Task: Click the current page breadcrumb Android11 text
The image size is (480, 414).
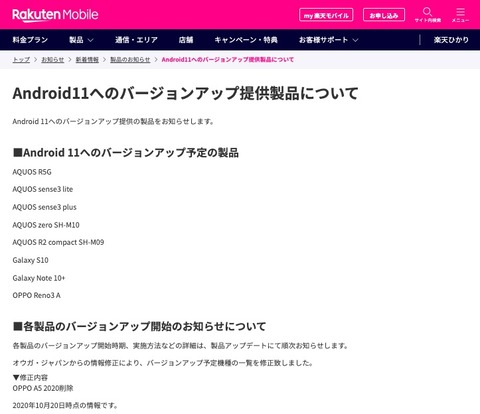Action: 228,60
